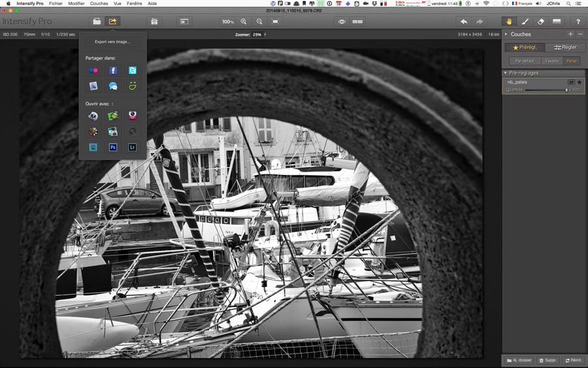Open the Zoomer percentage dropdown

pos(265,35)
